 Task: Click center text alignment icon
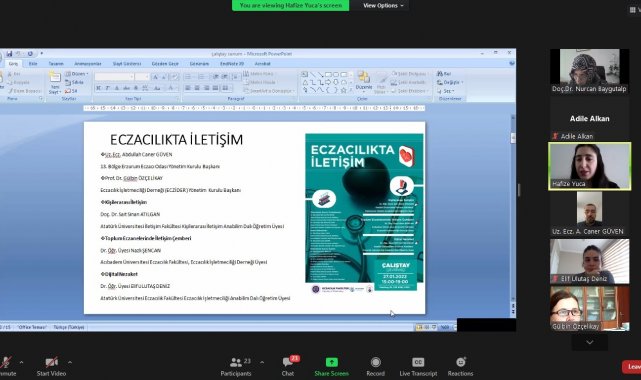pyautogui.click(x=197, y=88)
